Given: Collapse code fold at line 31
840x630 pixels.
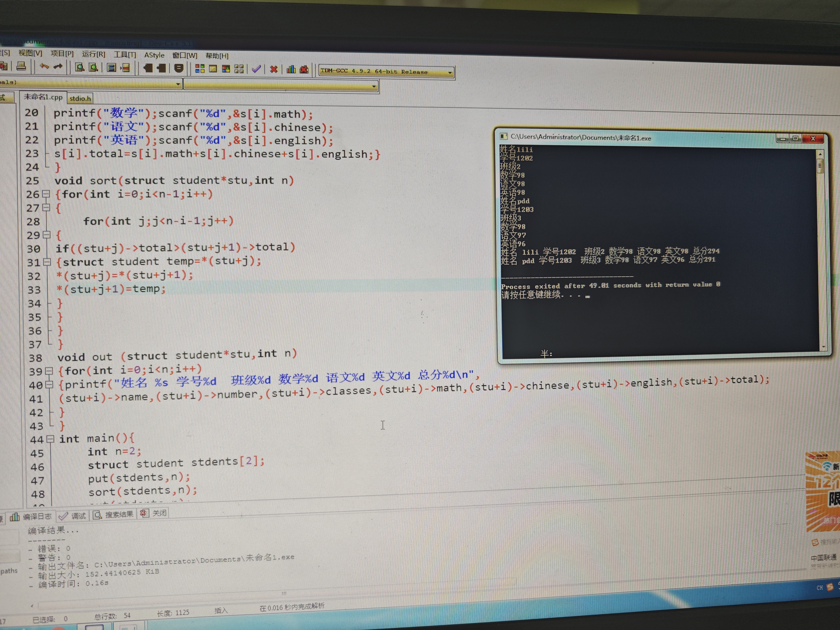Looking at the screenshot, I should [x=47, y=262].
